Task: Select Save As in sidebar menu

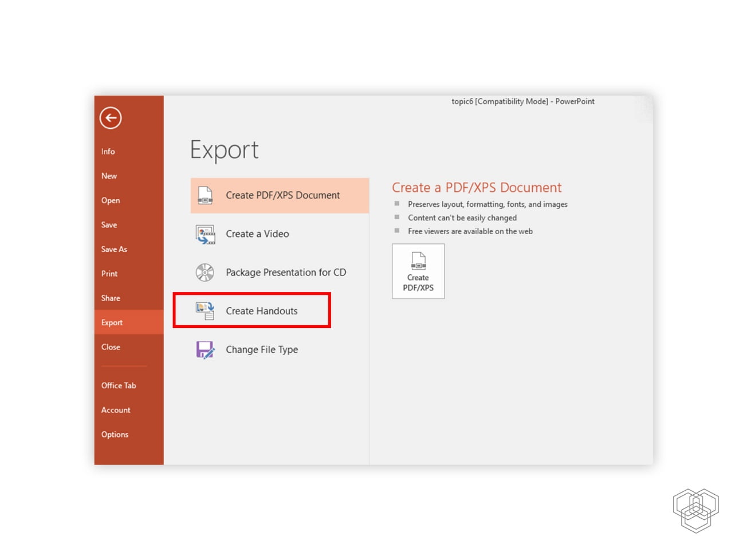Action: pos(114,249)
